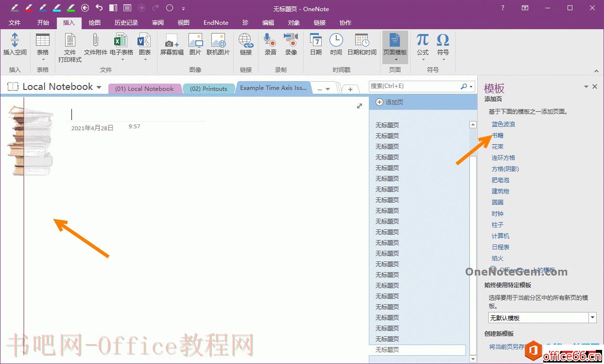Screen dimensions: 604x364
Task: Apply the 书籍 books template
Action: (x=498, y=136)
